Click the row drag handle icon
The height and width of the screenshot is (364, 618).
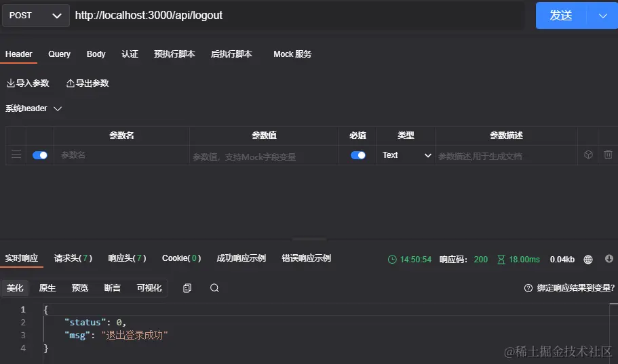click(x=16, y=155)
